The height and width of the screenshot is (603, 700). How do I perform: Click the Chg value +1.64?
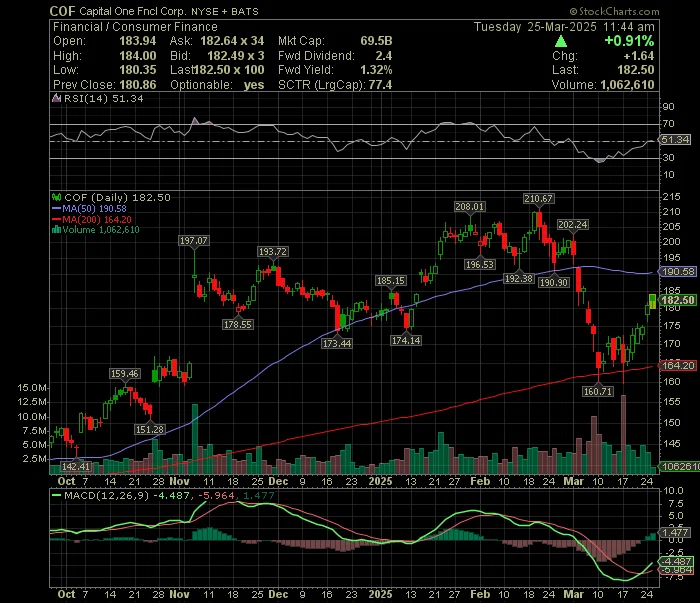coord(639,56)
